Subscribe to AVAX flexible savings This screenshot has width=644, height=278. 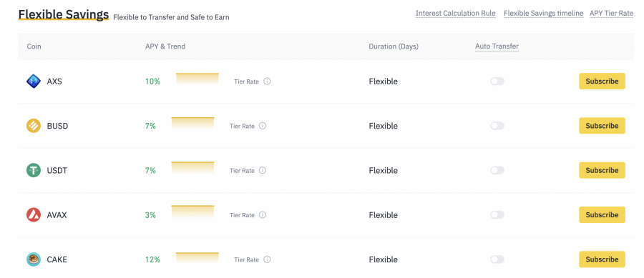click(x=602, y=215)
